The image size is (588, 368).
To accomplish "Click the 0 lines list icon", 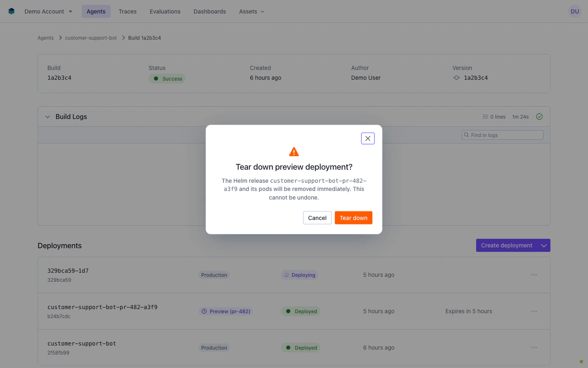I will point(486,117).
